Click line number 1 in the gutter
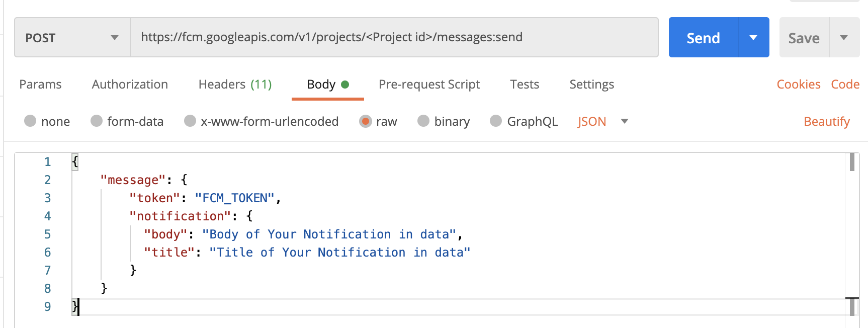The height and width of the screenshot is (328, 868). (48, 162)
